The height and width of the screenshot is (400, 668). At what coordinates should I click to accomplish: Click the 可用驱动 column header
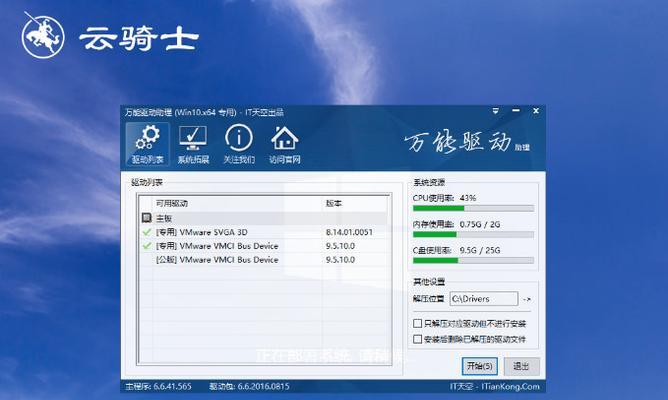click(172, 203)
